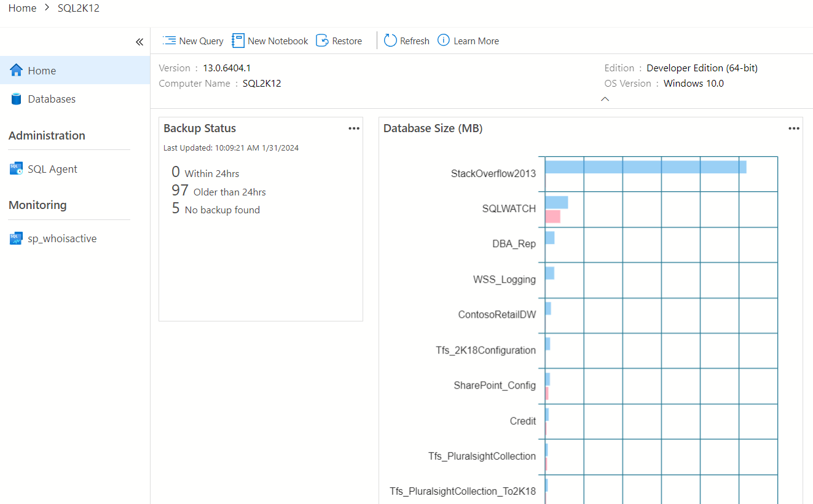Click the New Notebook icon
813x504 pixels.
(238, 41)
